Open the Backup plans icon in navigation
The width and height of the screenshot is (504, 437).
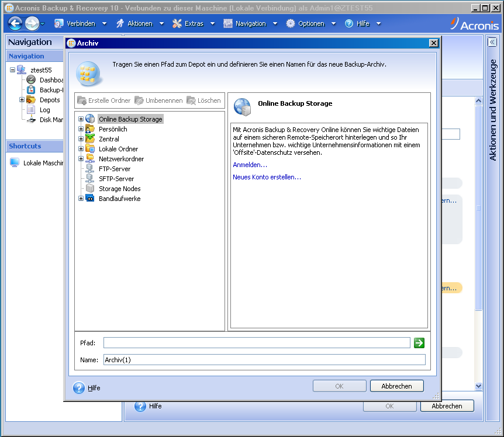[31, 89]
